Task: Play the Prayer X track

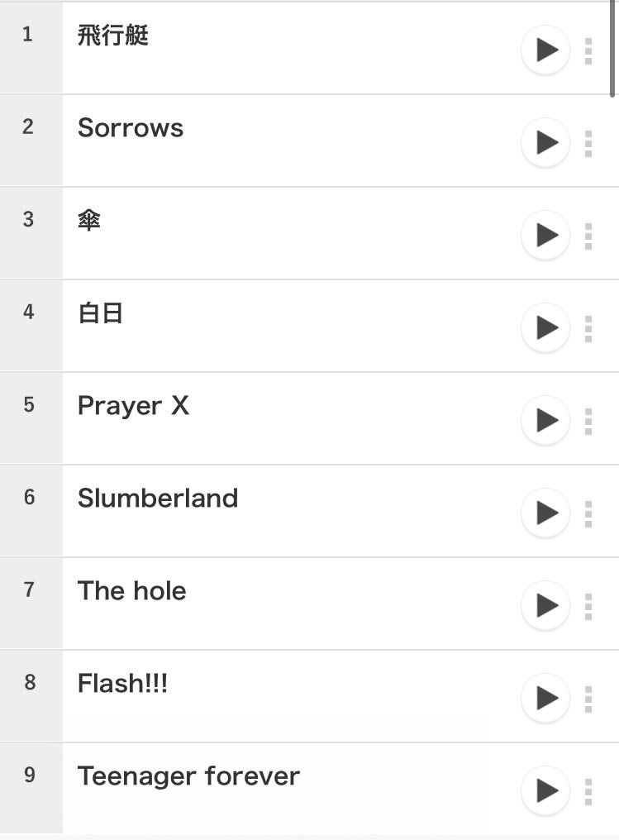Action: coord(545,420)
